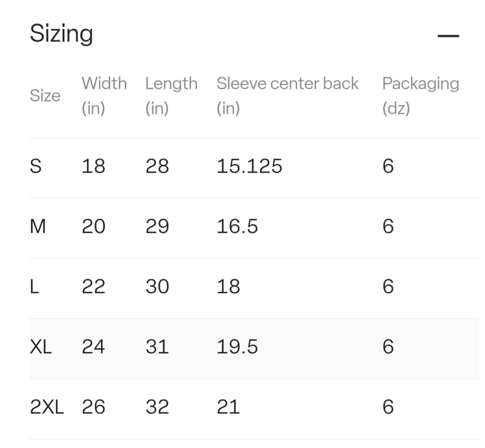Viewport: 485px width, 448px height.
Task: Select the XL size row label
Action: point(41,347)
